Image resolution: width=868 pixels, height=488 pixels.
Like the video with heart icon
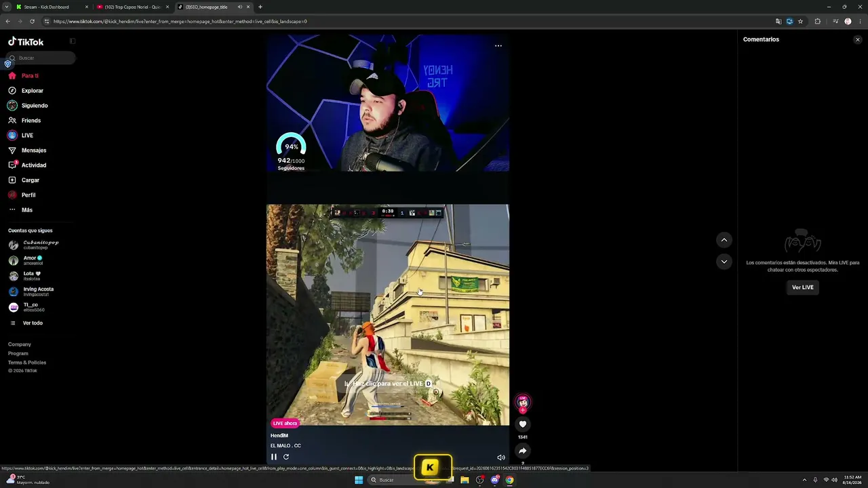tap(523, 424)
